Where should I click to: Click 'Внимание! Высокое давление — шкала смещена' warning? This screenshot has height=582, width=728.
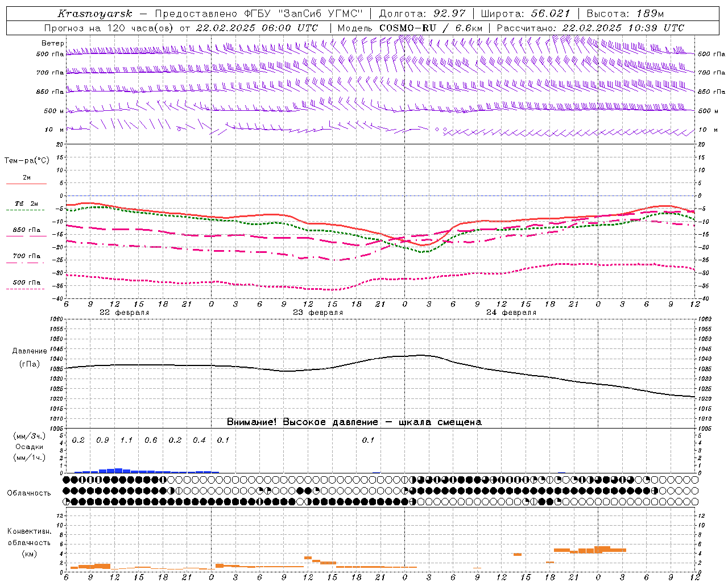click(x=354, y=422)
